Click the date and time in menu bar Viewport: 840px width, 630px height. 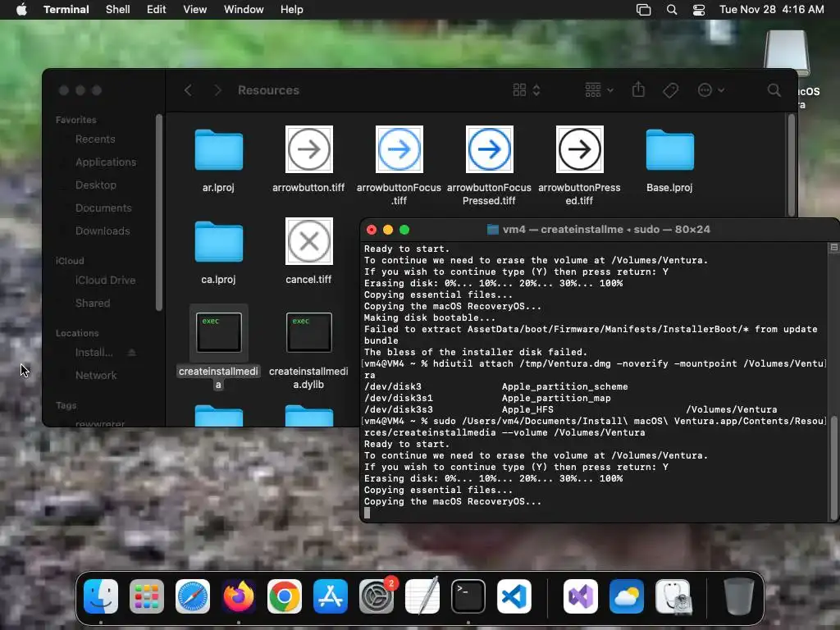(x=771, y=10)
